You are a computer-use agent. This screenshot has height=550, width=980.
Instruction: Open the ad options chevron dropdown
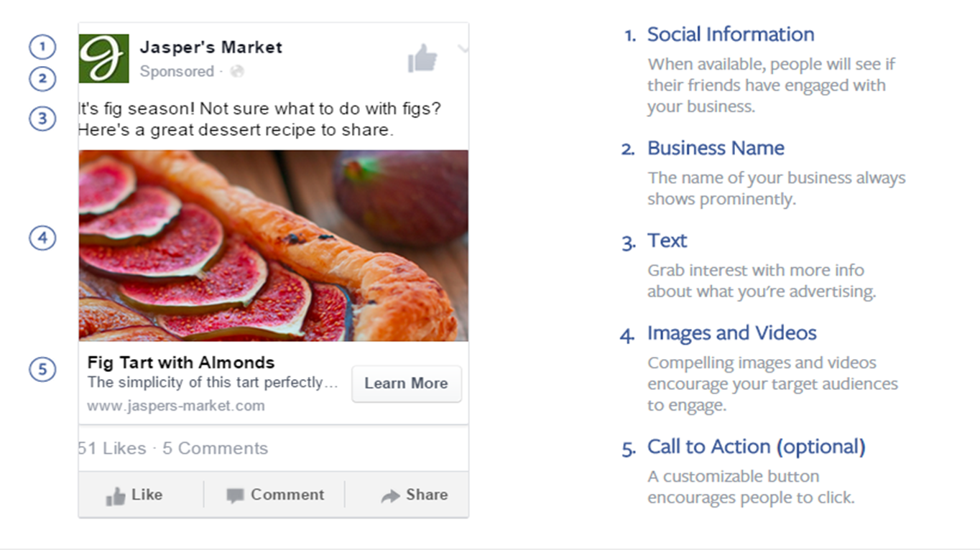click(463, 49)
